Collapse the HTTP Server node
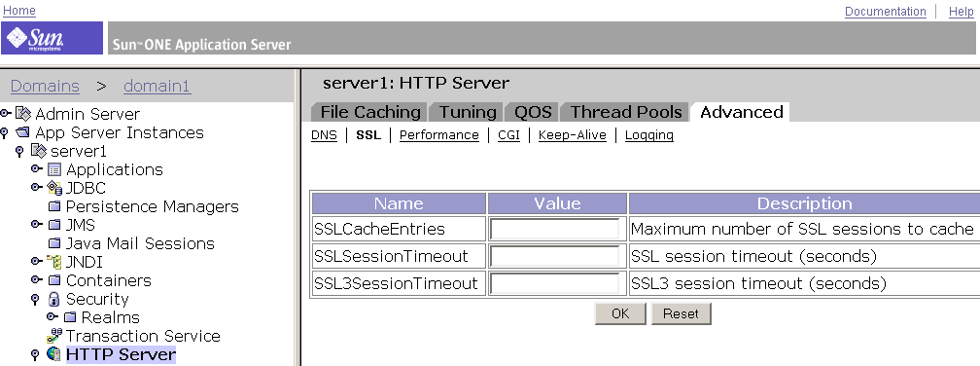 (36, 355)
